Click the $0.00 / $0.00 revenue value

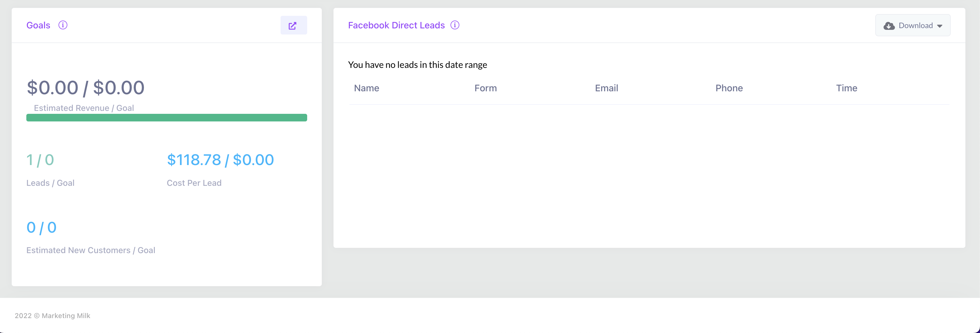[86, 87]
